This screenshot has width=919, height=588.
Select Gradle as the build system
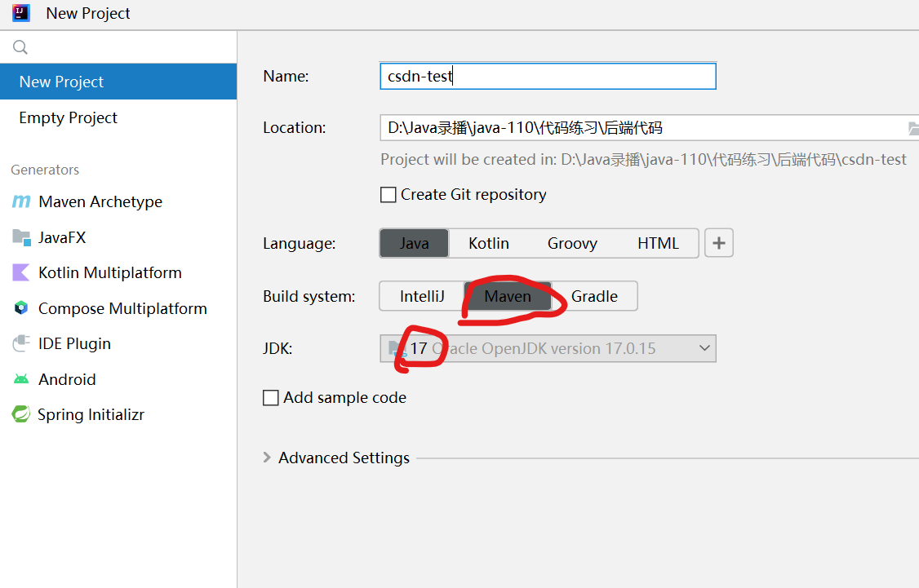(x=594, y=296)
